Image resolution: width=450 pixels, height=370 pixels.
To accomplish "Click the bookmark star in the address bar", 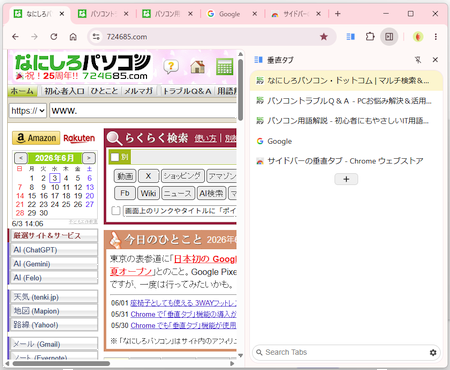I will pos(324,37).
